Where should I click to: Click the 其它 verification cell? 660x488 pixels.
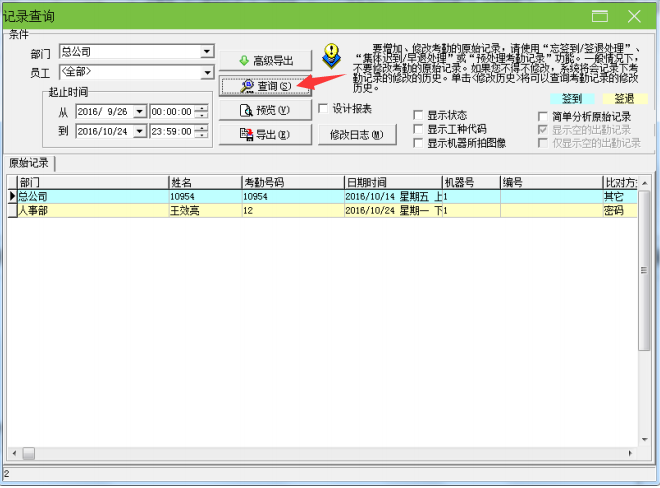click(620, 196)
